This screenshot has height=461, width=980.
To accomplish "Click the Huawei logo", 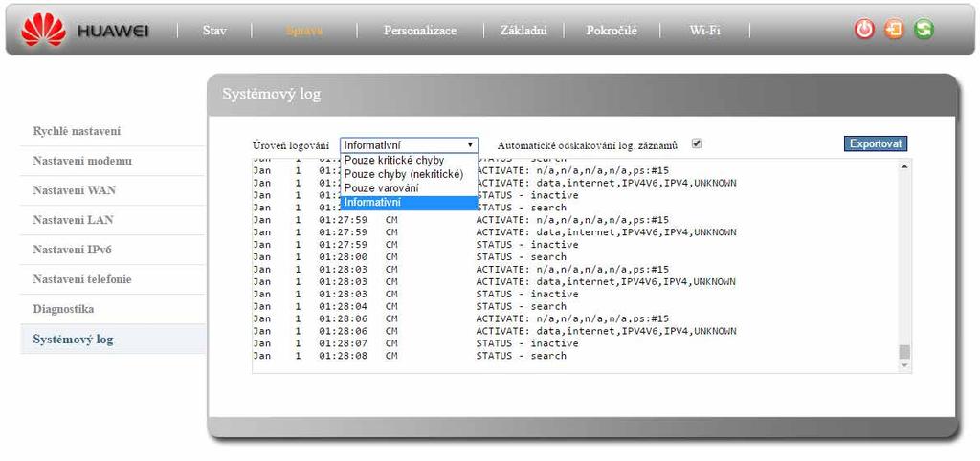I will [x=85, y=30].
